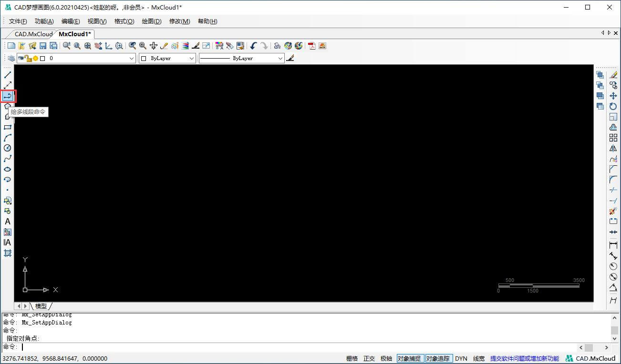Open the 视图(V) menu
621x364 pixels.
[97, 21]
